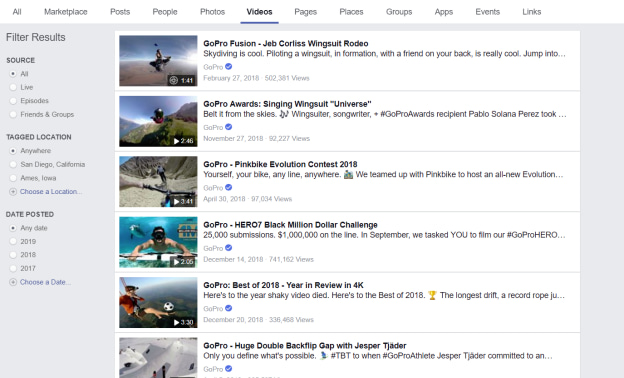
Task: Select Anywhere as tagged location
Action: tap(13, 151)
